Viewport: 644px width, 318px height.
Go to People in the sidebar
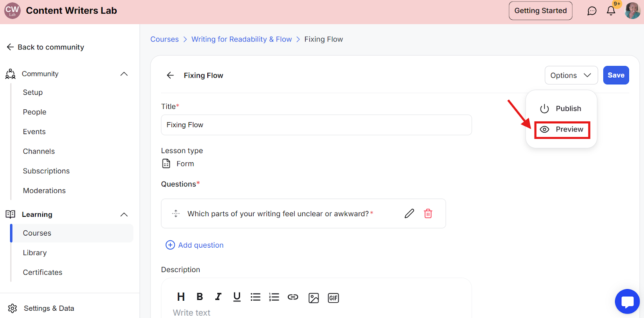[35, 112]
